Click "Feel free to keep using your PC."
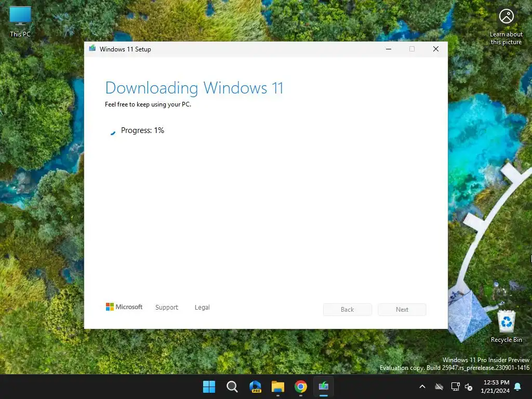This screenshot has width=532, height=399. pos(148,104)
